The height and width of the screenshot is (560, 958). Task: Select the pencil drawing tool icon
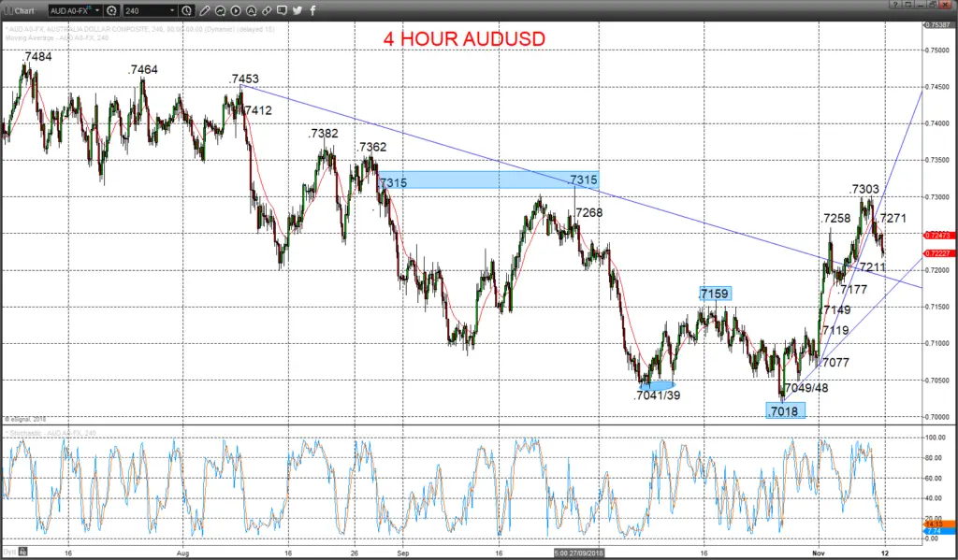coord(205,10)
